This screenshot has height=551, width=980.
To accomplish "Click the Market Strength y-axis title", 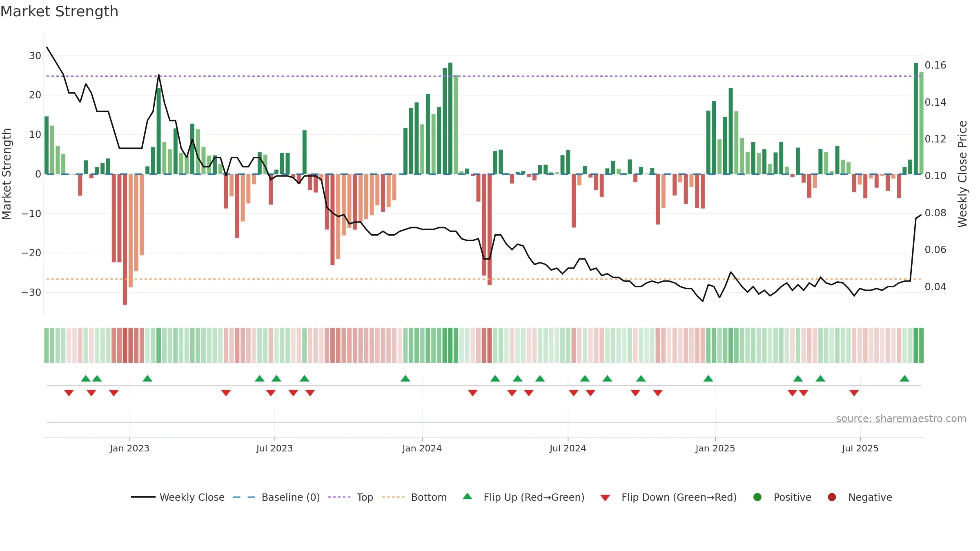I will click(7, 174).
